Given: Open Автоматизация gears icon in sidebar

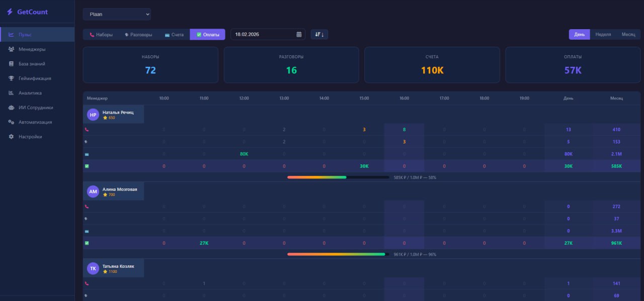Looking at the screenshot, I should [x=11, y=122].
